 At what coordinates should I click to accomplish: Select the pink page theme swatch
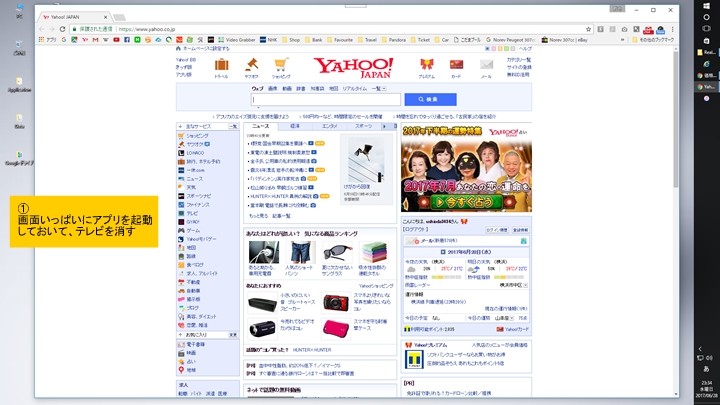(494, 49)
